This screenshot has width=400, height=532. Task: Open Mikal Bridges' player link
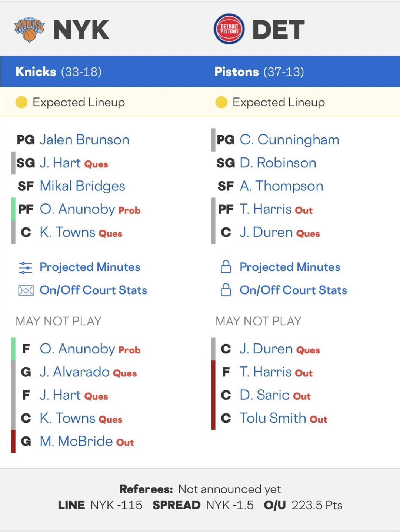[x=82, y=186]
